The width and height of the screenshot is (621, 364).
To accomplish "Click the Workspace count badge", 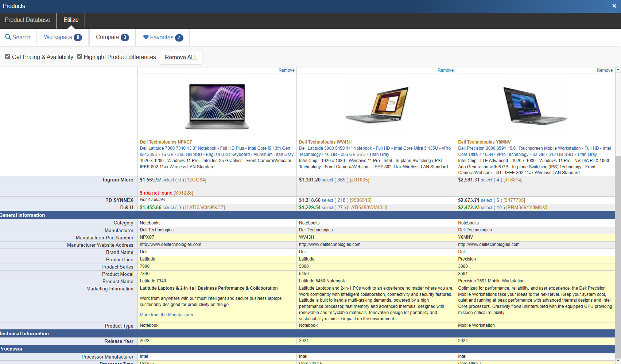I will [x=78, y=38].
